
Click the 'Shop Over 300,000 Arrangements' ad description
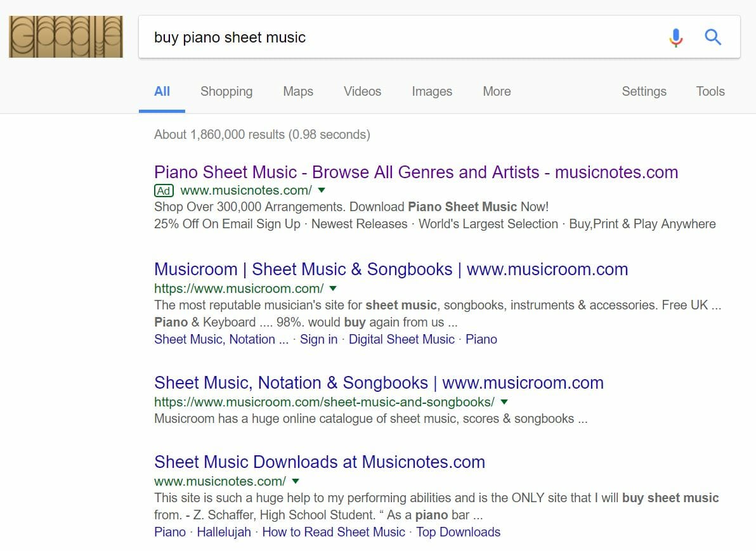[x=351, y=207]
